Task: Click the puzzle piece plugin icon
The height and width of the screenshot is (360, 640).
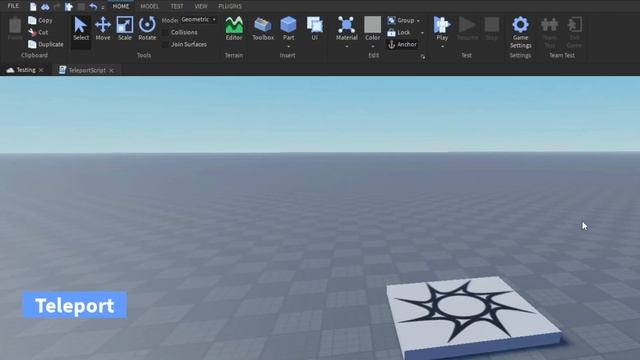Action: click(x=69, y=7)
